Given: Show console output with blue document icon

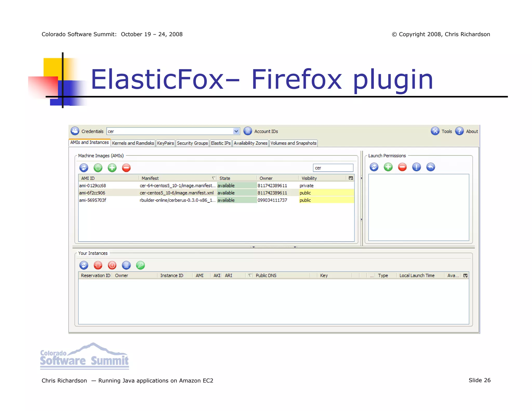Looking at the screenshot, I should tap(126, 265).
